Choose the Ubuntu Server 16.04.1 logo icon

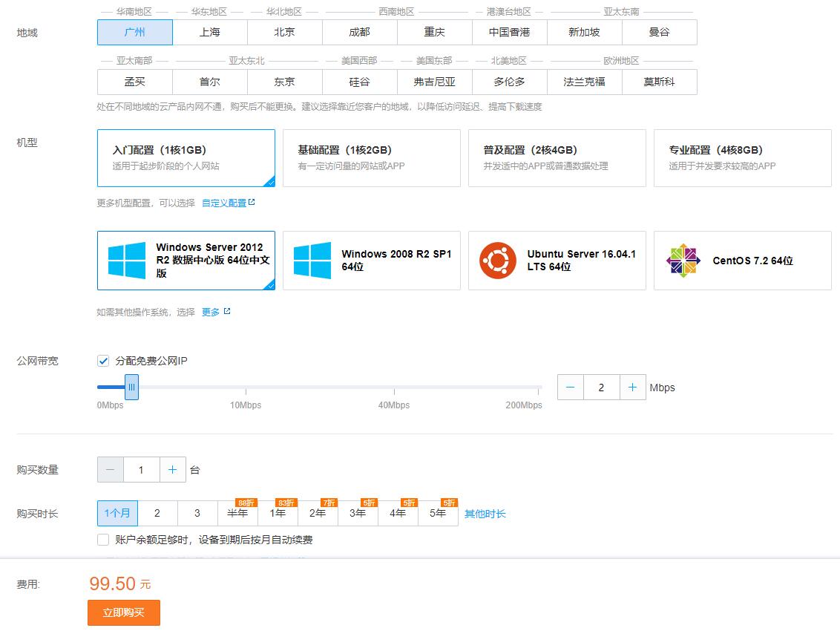point(498,261)
